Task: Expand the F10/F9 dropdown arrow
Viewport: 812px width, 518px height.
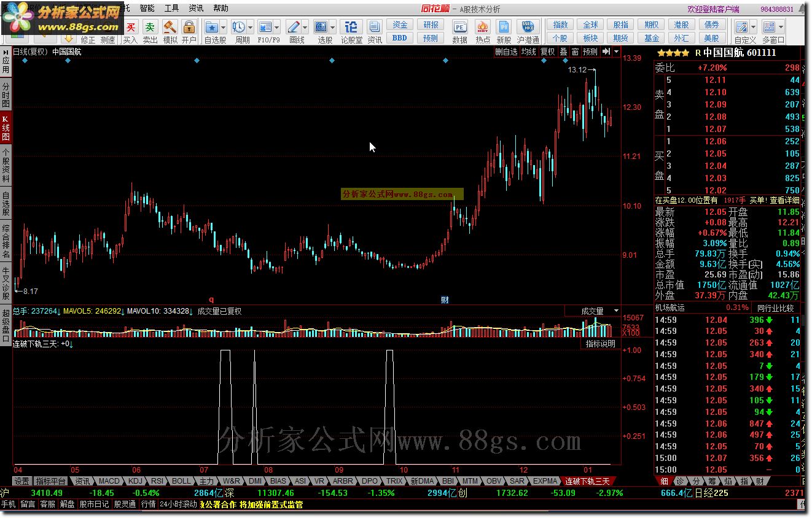Action: click(277, 27)
